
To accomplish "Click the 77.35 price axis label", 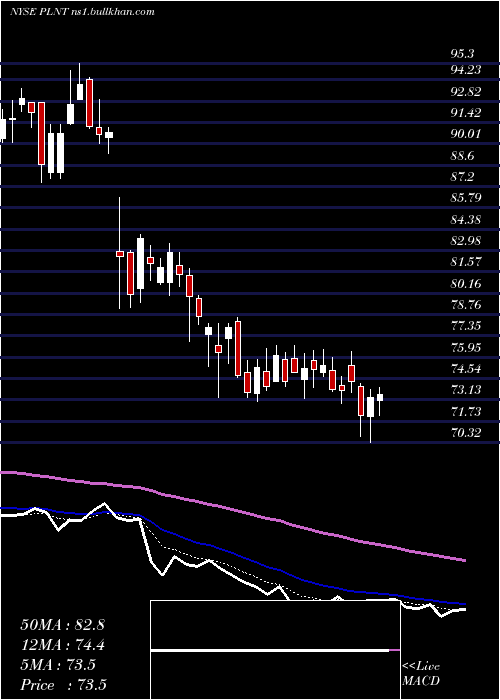I will click(466, 326).
